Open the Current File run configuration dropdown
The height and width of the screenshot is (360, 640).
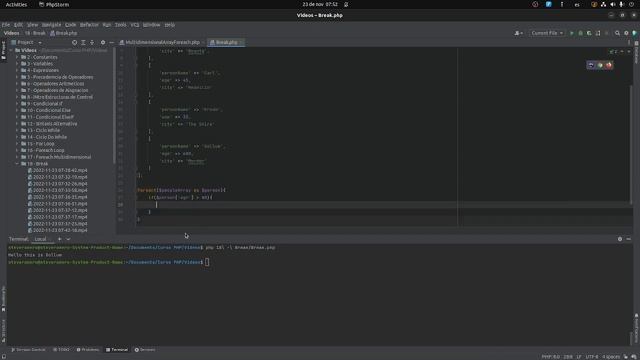(547, 33)
